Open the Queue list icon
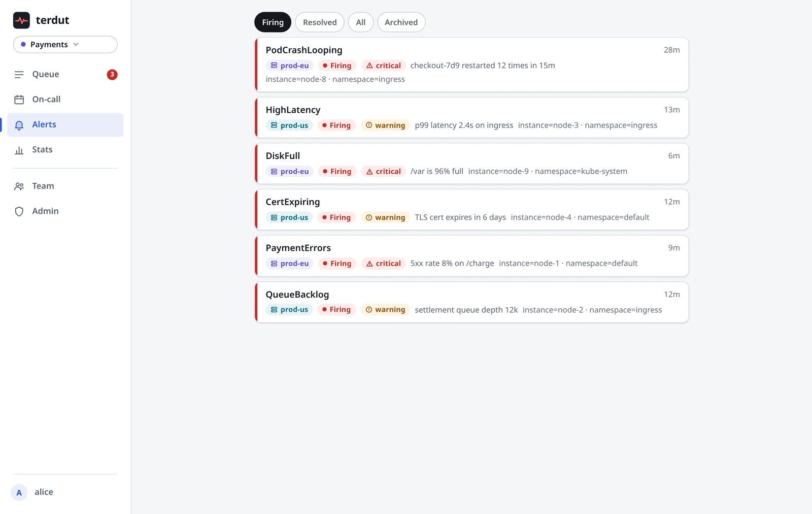 tap(19, 75)
